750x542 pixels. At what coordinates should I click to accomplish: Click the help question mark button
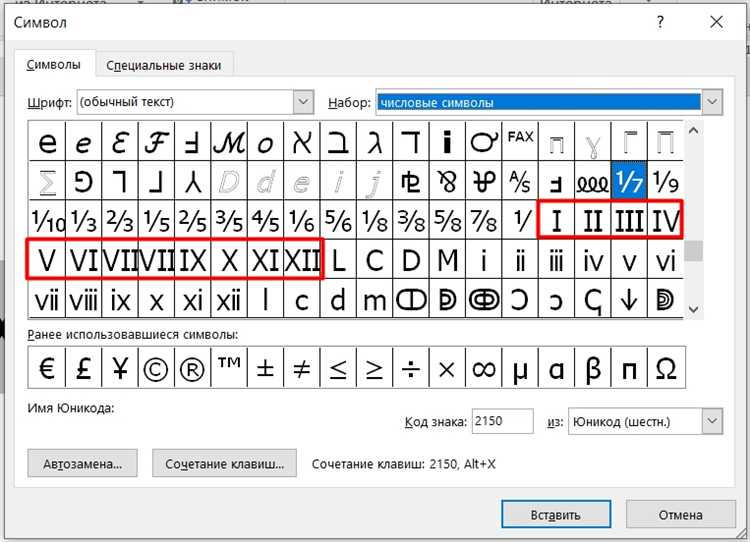pyautogui.click(x=661, y=22)
